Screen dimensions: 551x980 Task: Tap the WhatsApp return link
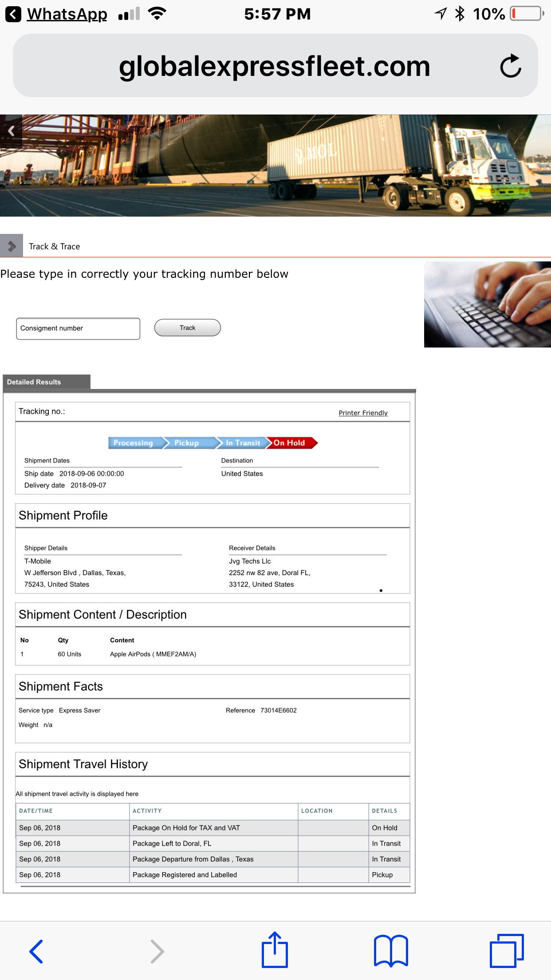click(67, 14)
